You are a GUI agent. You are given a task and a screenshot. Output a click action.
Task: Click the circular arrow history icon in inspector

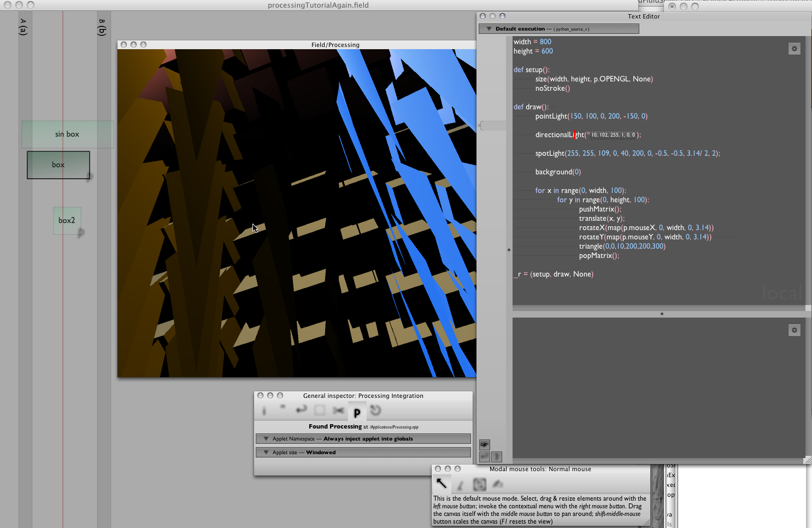375,410
